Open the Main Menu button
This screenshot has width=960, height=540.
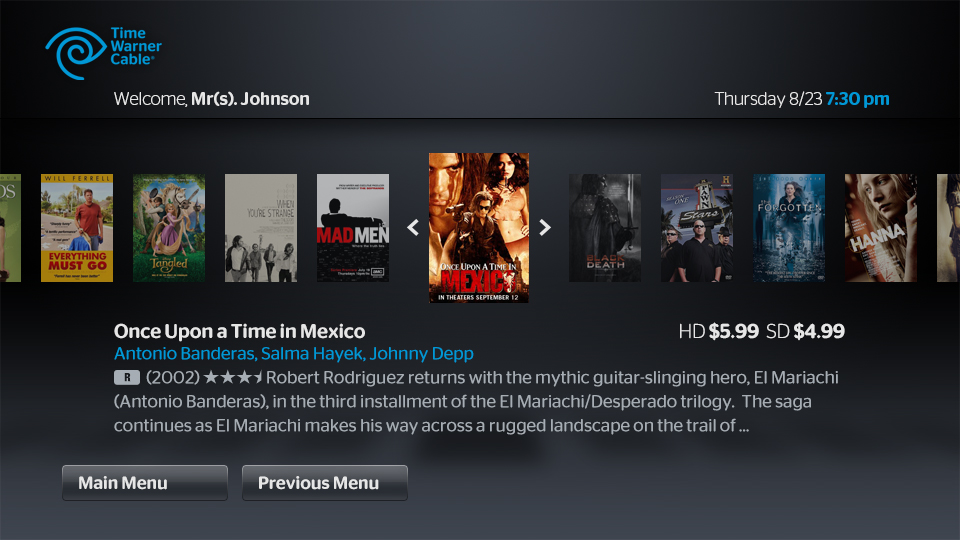pos(145,483)
